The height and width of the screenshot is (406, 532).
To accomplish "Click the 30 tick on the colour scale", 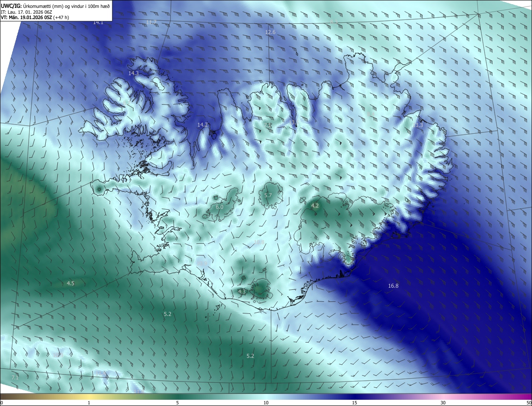I will coord(443,403).
